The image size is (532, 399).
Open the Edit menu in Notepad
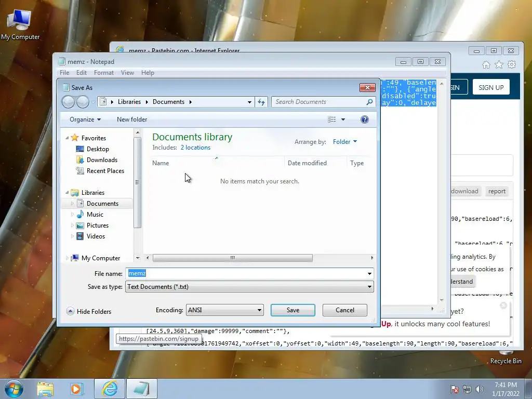coord(82,73)
